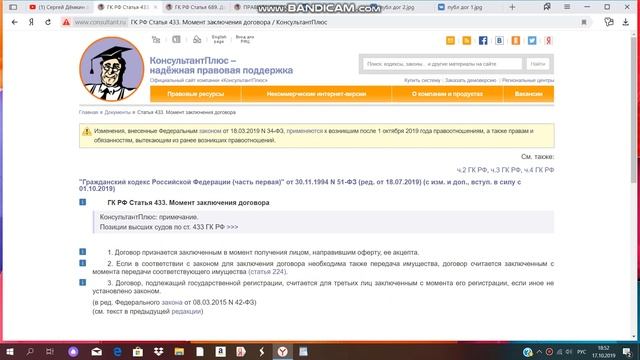The image size is (640, 360).
Task: Open the статья 224 link
Action: coord(267,272)
